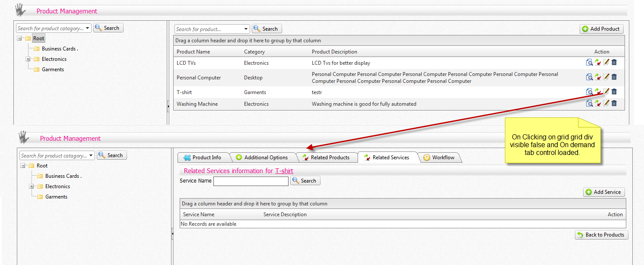
Task: Click Search beside the product search box
Action: coord(266,29)
